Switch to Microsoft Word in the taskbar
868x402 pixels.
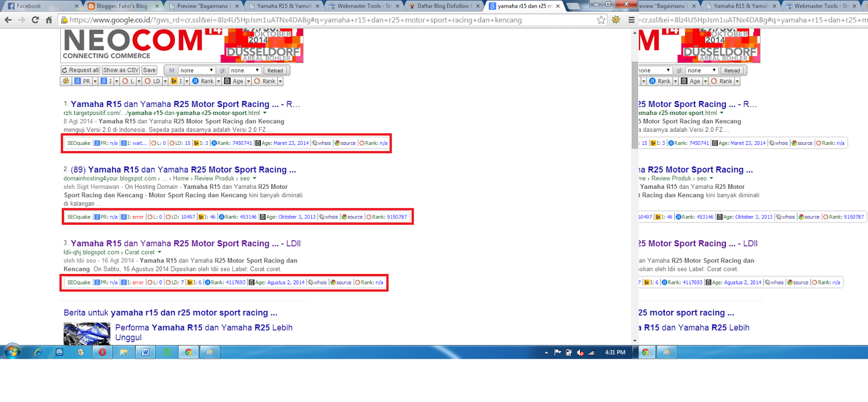point(145,352)
